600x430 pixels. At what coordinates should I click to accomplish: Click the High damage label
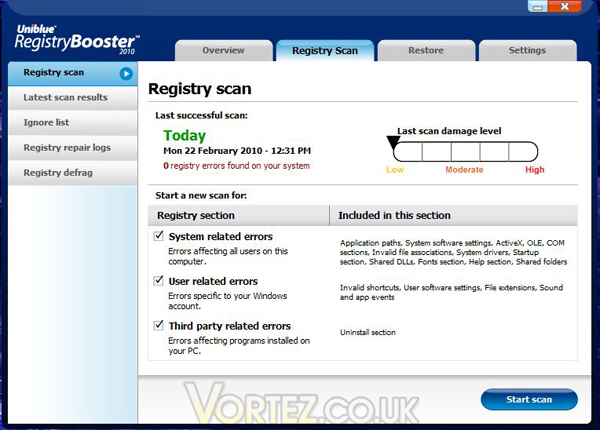pos(535,169)
